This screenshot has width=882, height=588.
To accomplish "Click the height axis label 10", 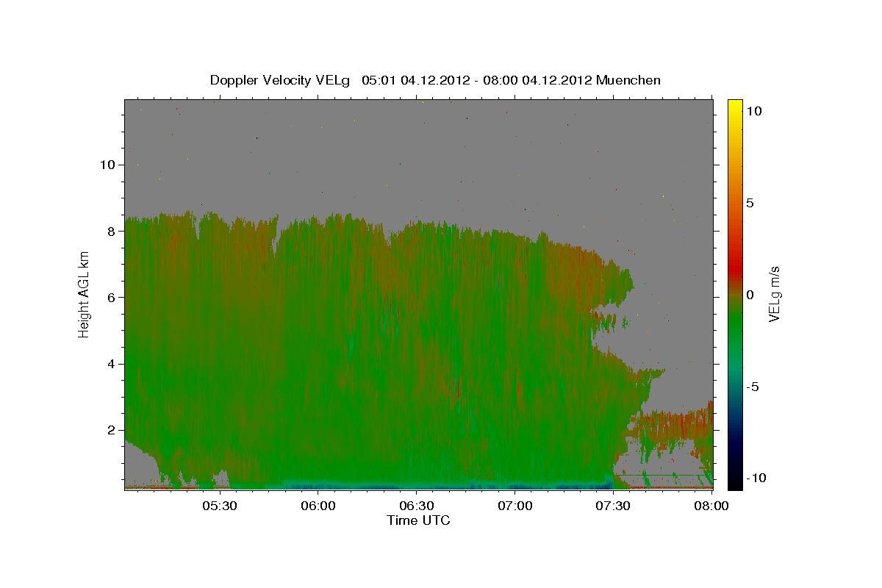I will point(107,165).
